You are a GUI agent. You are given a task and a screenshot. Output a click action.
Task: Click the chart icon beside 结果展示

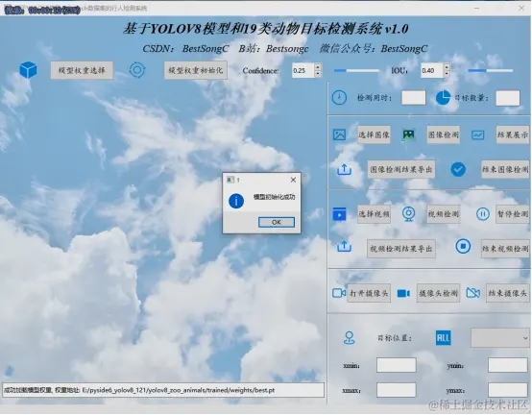point(477,135)
